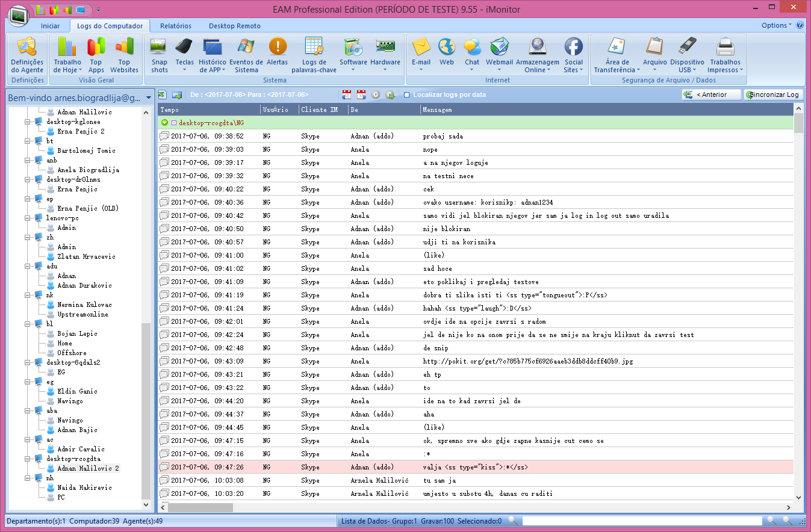Screen dimensions: 811x532
Task: Expand the Options menu dropdown
Action: click(777, 25)
